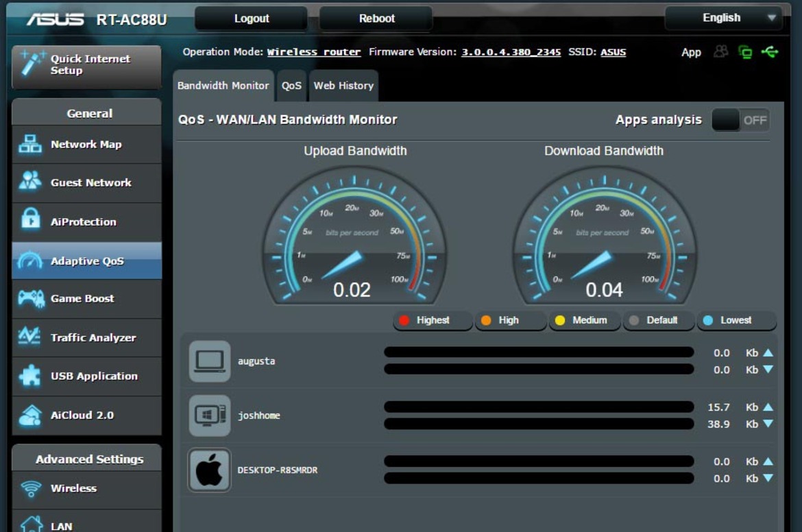Image resolution: width=802 pixels, height=532 pixels.
Task: Click the App link
Action: pyautogui.click(x=691, y=52)
